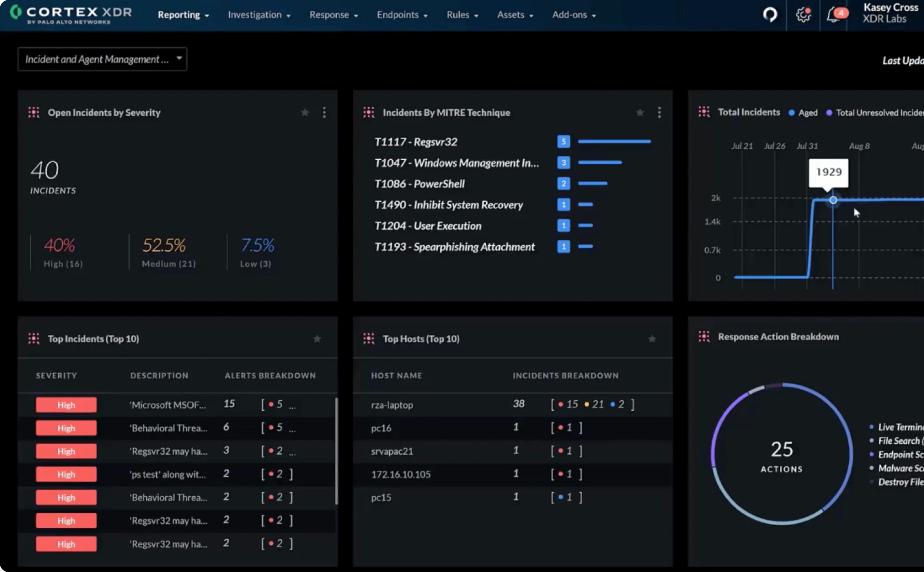Click the widget icon beside Open Incidents by Severity

(34, 112)
